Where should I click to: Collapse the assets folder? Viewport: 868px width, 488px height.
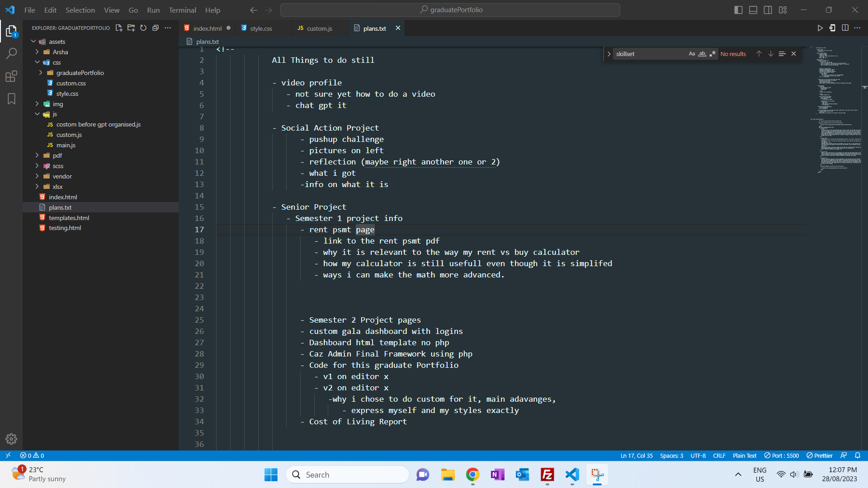pyautogui.click(x=100, y=42)
